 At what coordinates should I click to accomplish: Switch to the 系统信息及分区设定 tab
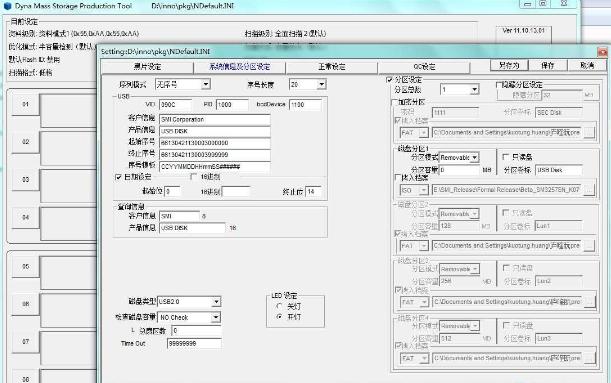[240, 67]
